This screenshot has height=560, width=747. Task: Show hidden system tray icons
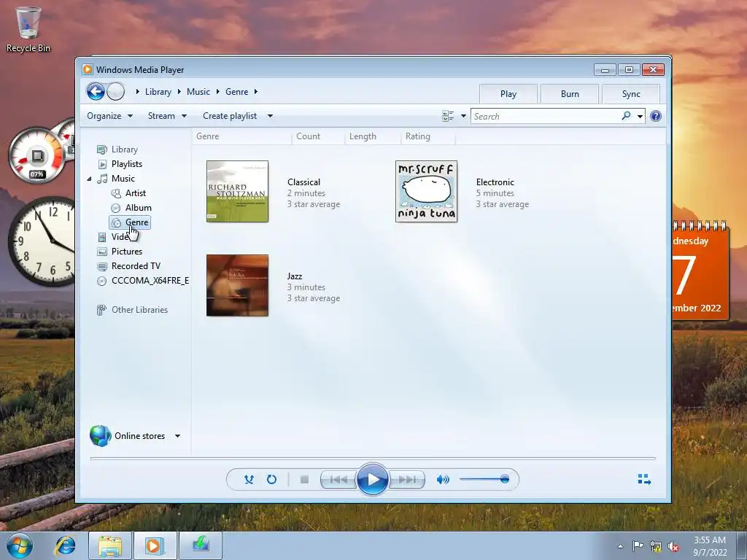620,546
